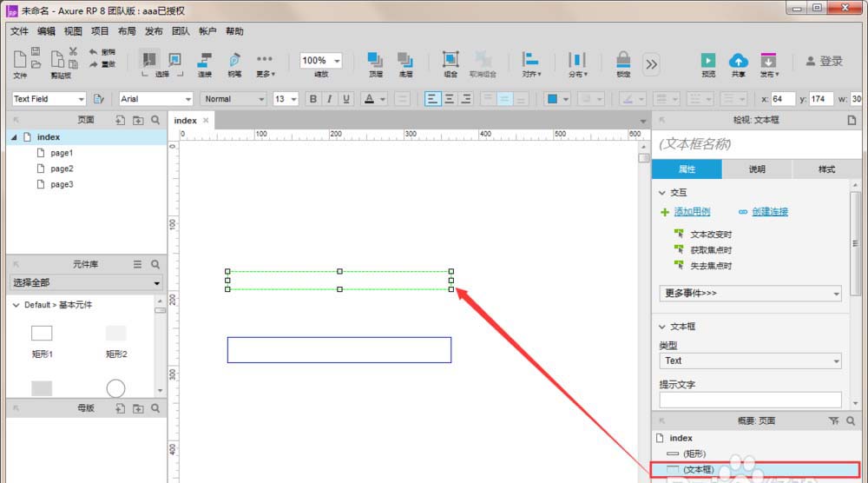Open the text field type Text dropdown
The width and height of the screenshot is (868, 483).
tap(750, 361)
